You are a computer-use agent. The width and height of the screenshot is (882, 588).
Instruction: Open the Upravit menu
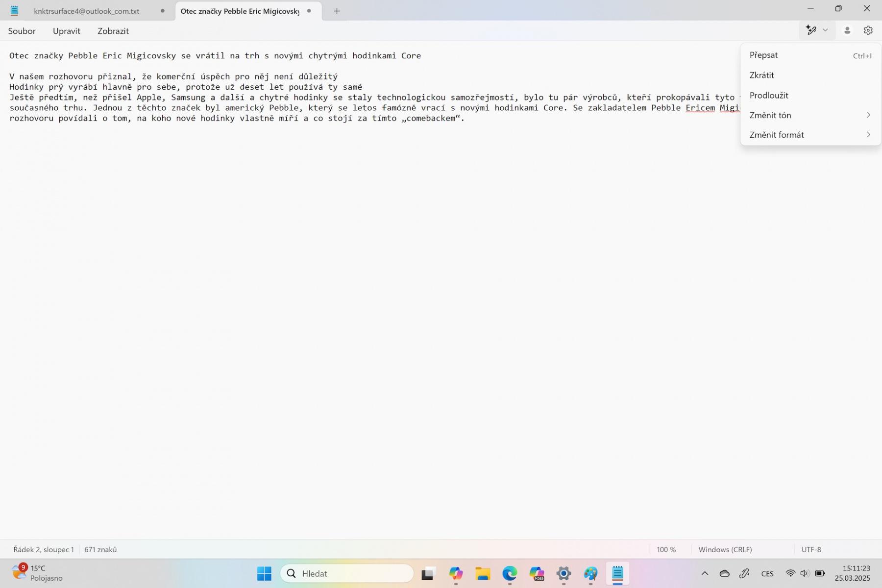[67, 31]
